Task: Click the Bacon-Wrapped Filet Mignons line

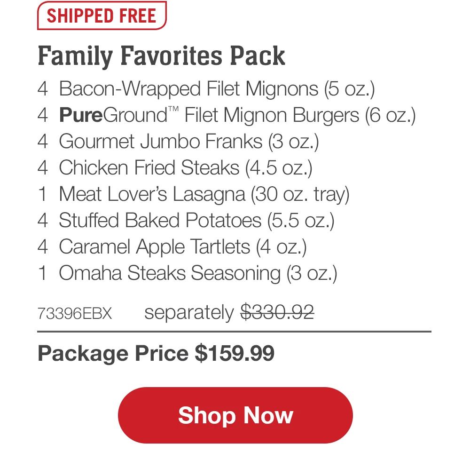Action: [x=207, y=87]
